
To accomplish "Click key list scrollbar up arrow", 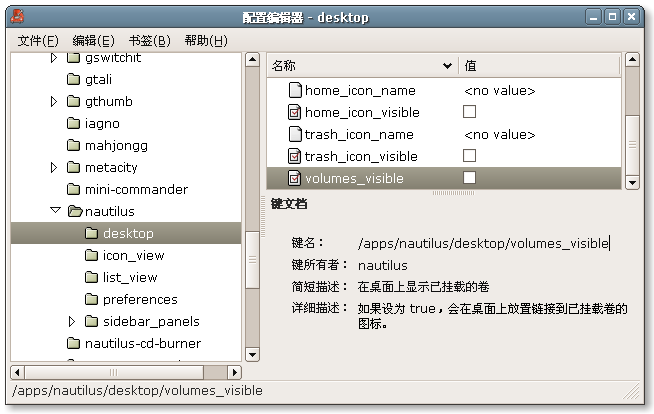I will [632, 60].
